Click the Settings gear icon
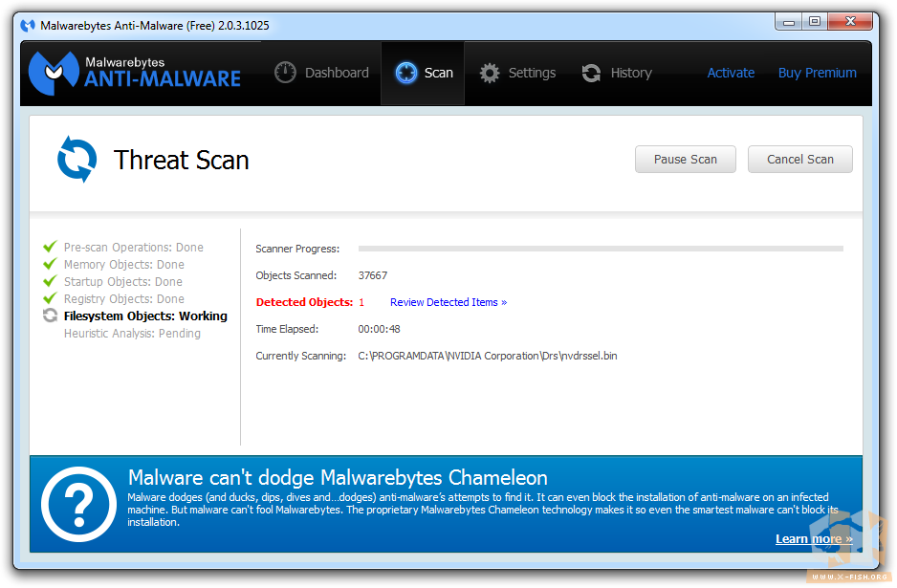This screenshot has height=588, width=897. tap(489, 73)
